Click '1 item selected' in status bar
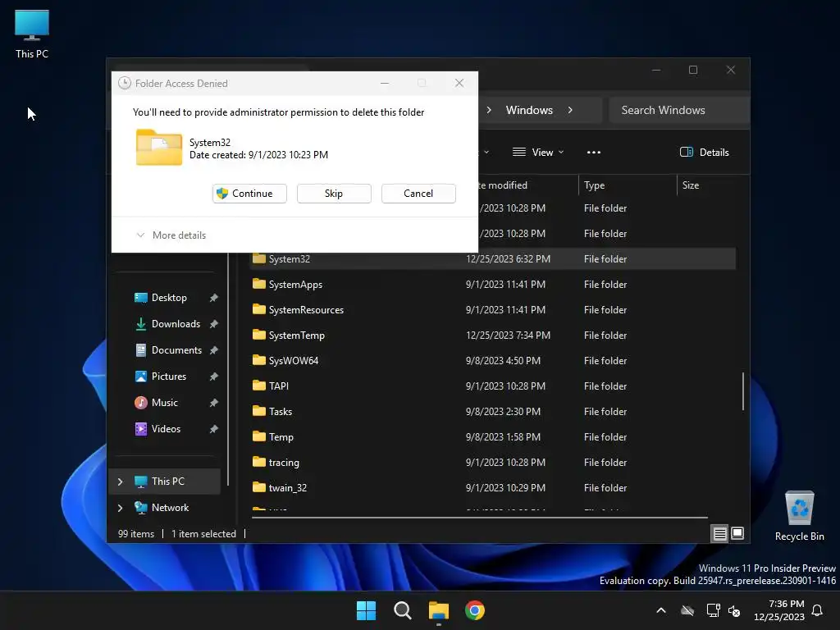 203,534
